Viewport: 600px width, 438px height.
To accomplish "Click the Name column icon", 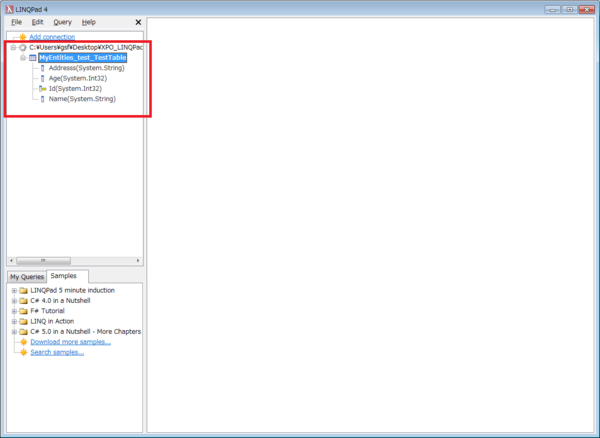I will point(42,99).
